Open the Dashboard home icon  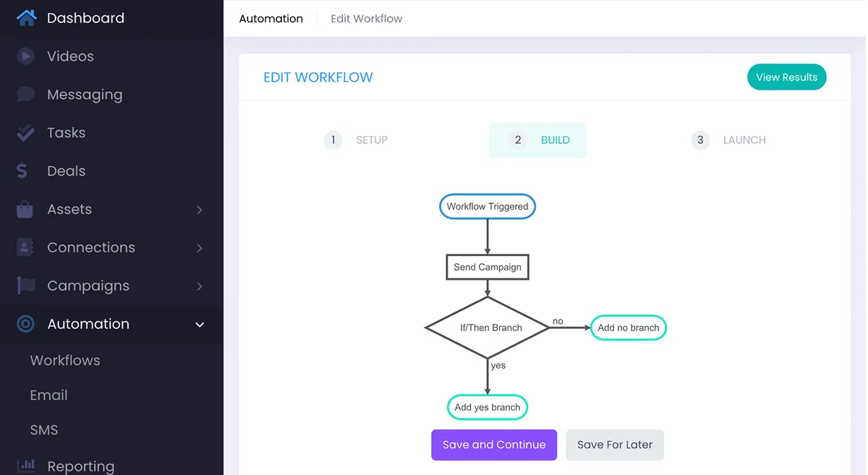[26, 18]
